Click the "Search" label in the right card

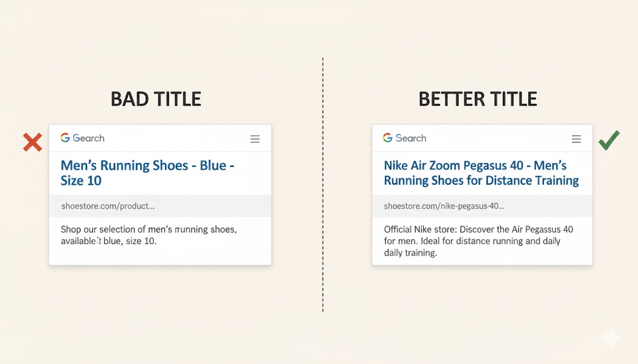(x=411, y=138)
